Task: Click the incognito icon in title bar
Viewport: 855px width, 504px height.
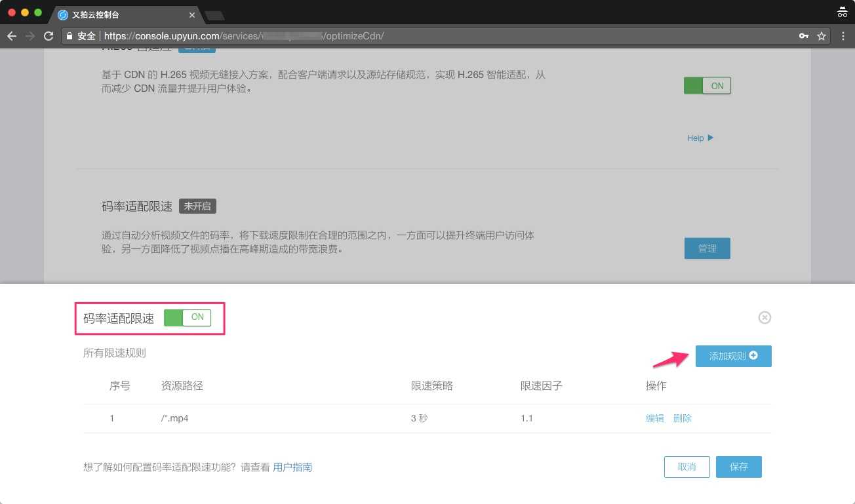Action: tap(843, 12)
